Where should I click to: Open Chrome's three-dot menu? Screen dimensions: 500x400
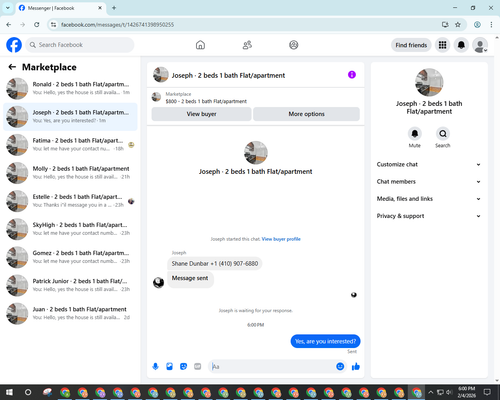491,25
